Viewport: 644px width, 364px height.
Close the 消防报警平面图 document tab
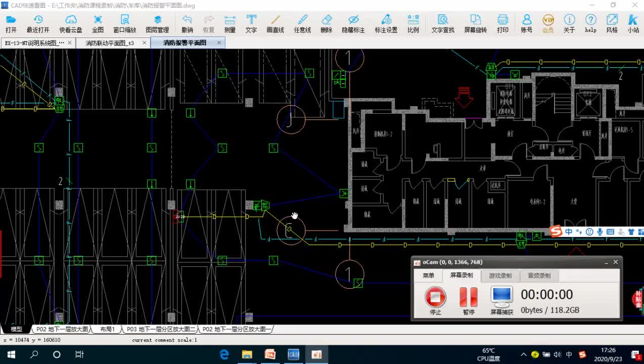tap(219, 43)
